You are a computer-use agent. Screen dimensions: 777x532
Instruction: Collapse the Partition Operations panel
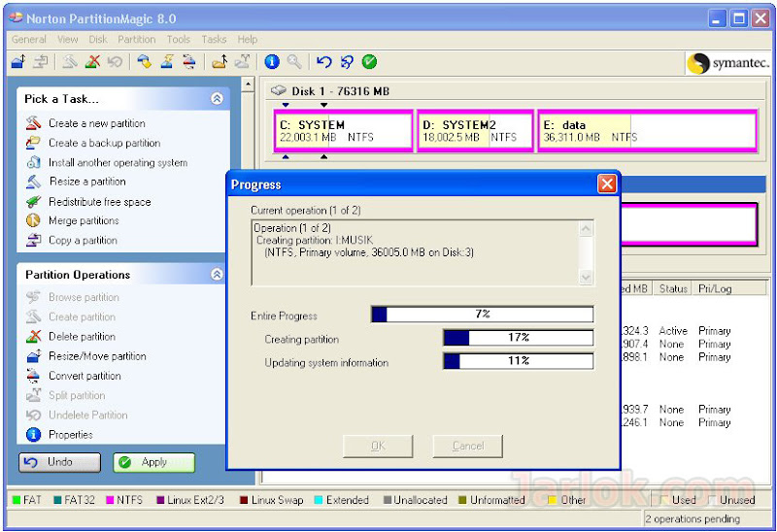217,274
